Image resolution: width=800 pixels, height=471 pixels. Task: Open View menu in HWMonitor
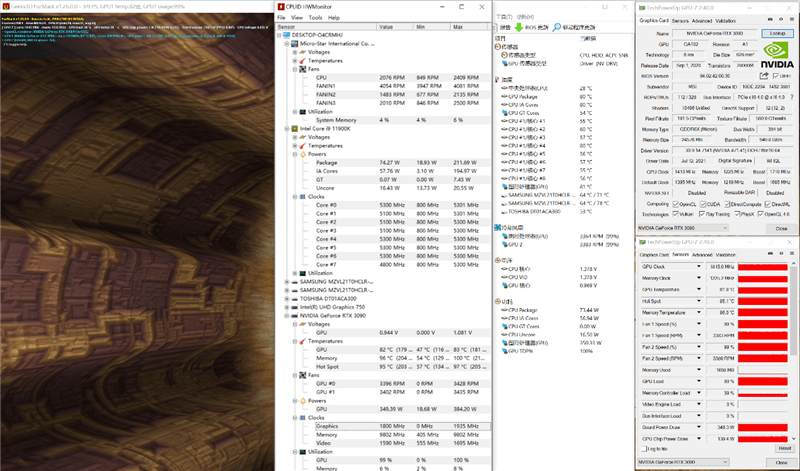point(297,17)
